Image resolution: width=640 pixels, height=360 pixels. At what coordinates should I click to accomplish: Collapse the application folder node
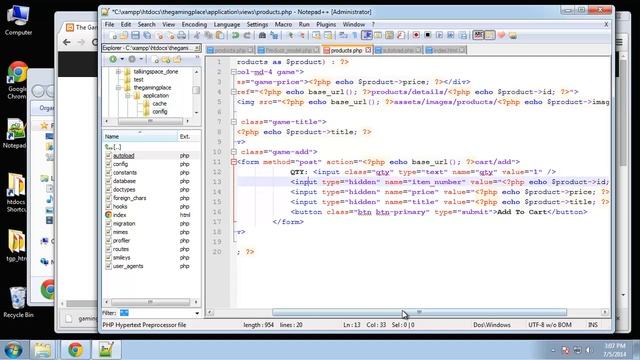[127, 96]
